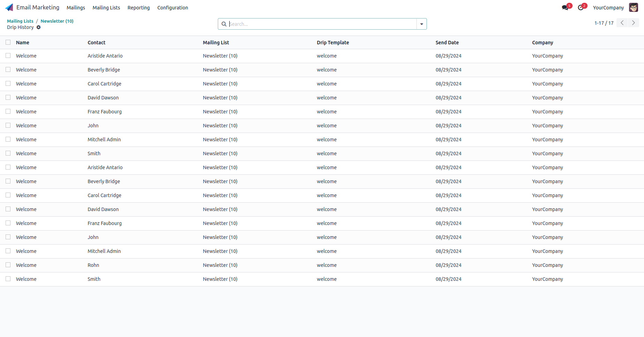Click the send date in Rohn's row
The height and width of the screenshot is (337, 644).
pos(449,265)
